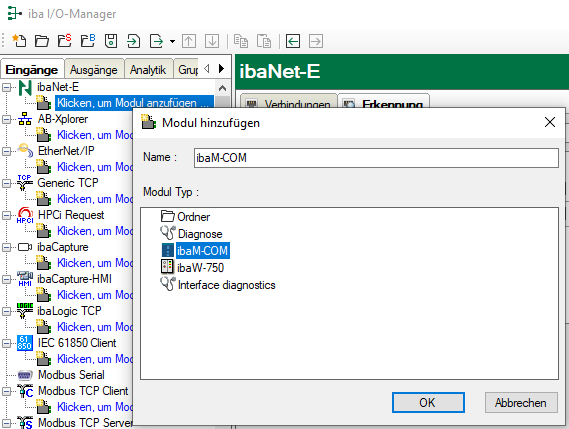
Task: Select the ibaW-750 module type
Action: (200, 268)
